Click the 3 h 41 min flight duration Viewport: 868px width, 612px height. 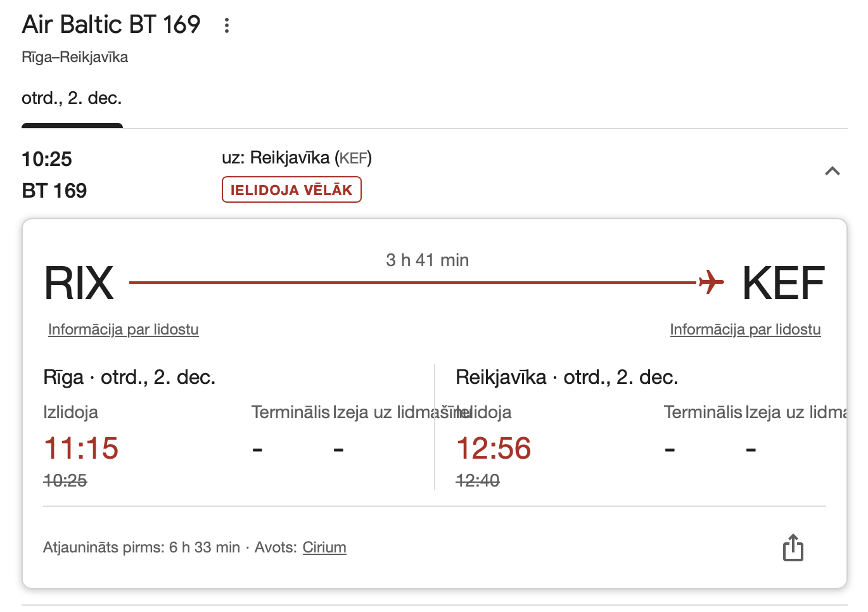click(x=427, y=260)
